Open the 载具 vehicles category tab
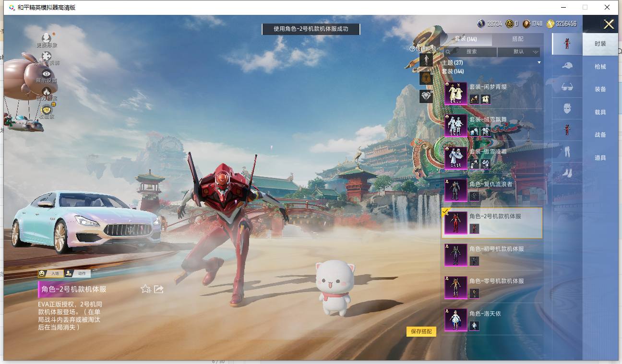 point(600,112)
